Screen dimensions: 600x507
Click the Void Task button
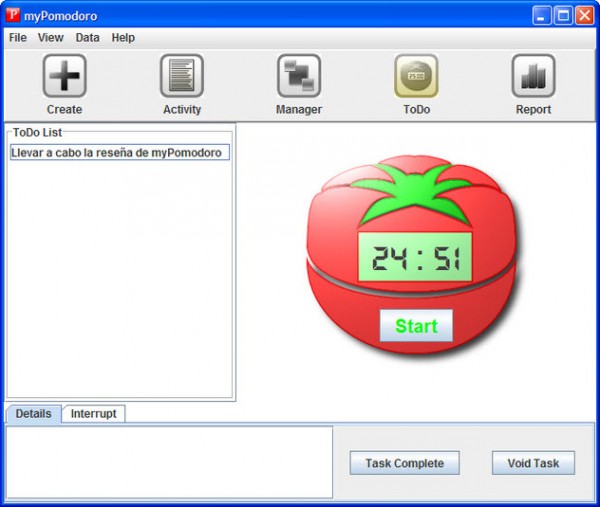[x=533, y=463]
